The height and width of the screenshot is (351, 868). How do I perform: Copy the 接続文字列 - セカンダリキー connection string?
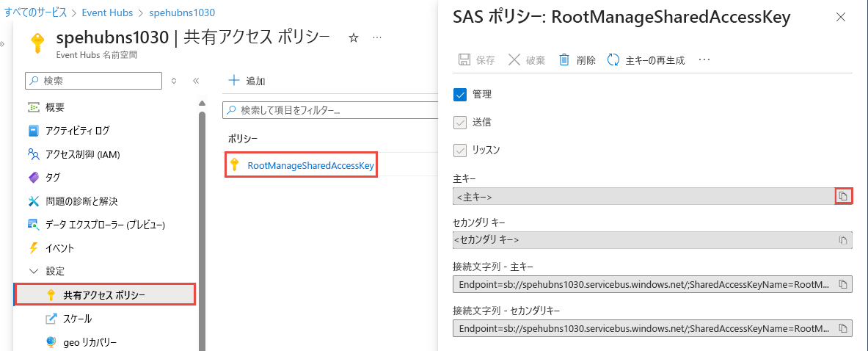[843, 328]
